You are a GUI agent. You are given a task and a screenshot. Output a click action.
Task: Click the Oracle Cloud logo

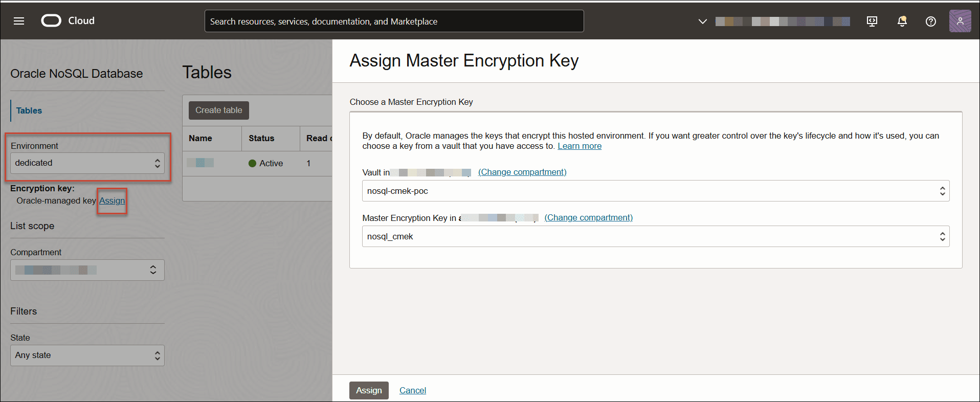(51, 20)
